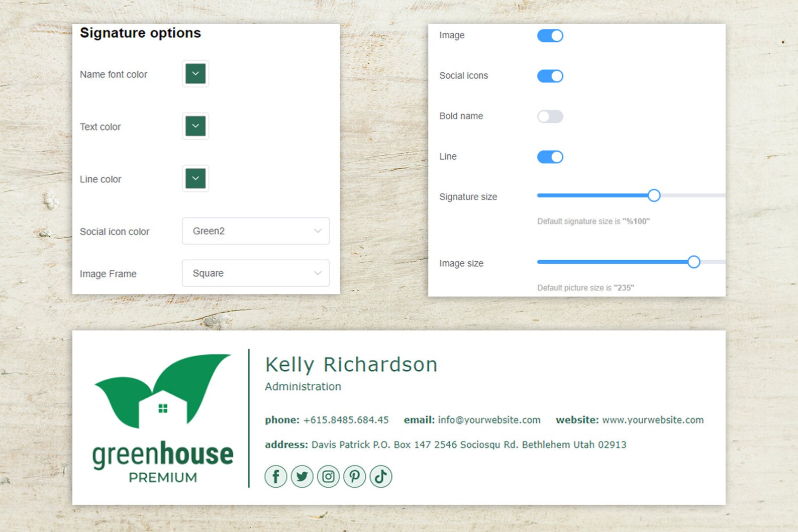Click the name Kelly Richardson
The width and height of the screenshot is (798, 532).
(x=351, y=365)
